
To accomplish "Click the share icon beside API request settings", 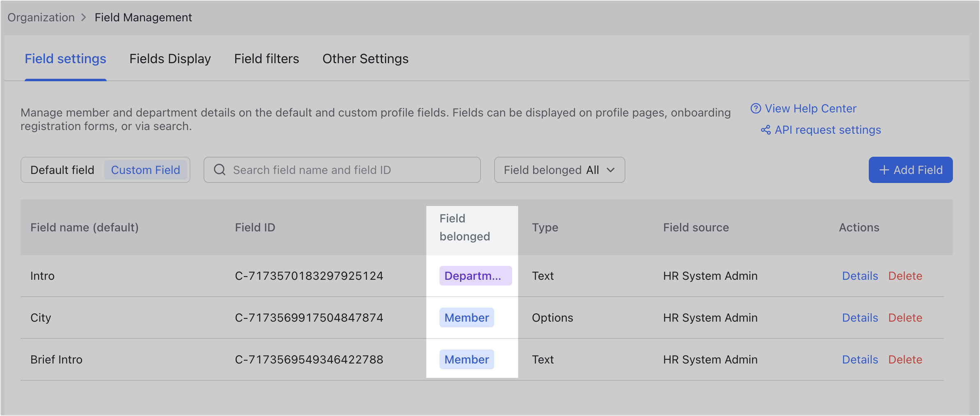I will pos(765,130).
